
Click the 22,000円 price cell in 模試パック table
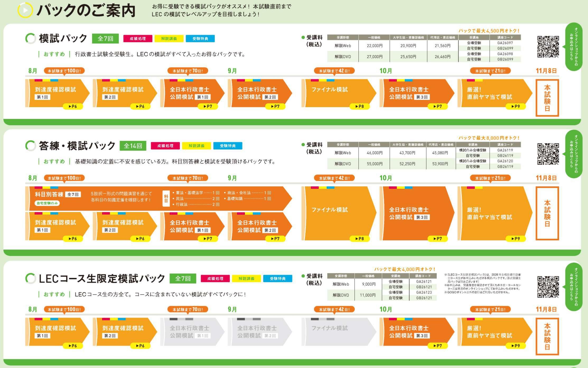(x=374, y=46)
